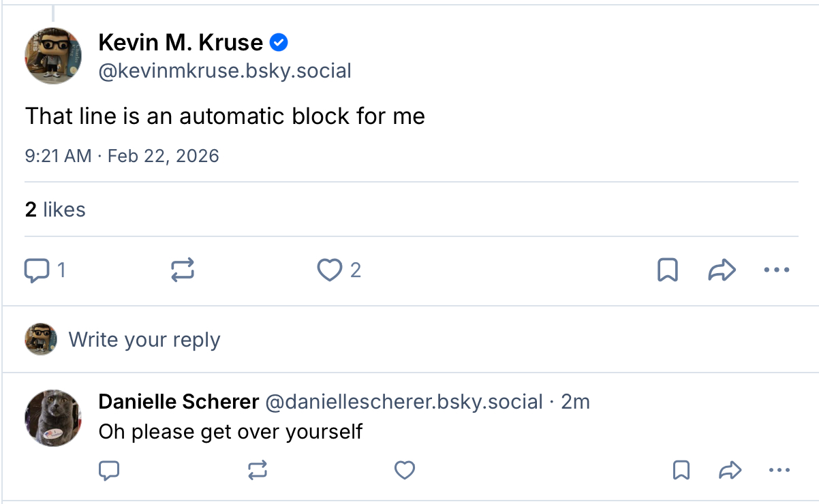This screenshot has height=504, width=819.
Task: Click the Write your reply field
Action: click(x=144, y=339)
